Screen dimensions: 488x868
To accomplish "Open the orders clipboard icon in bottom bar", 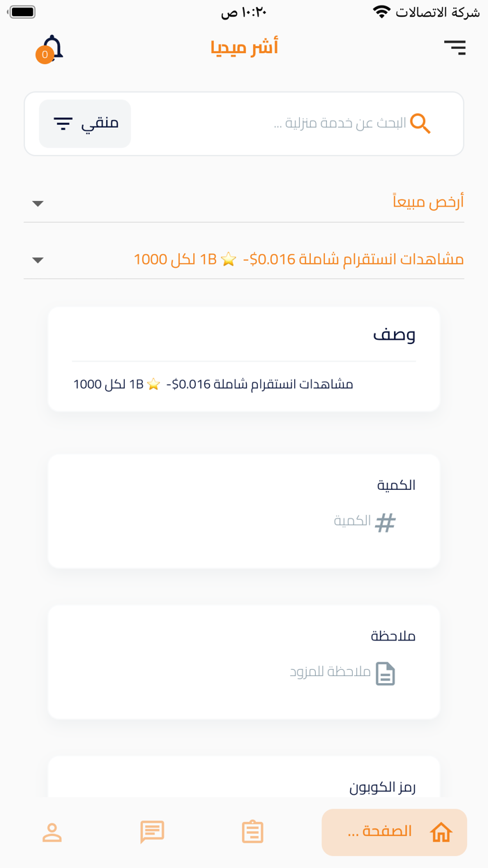I will [252, 832].
